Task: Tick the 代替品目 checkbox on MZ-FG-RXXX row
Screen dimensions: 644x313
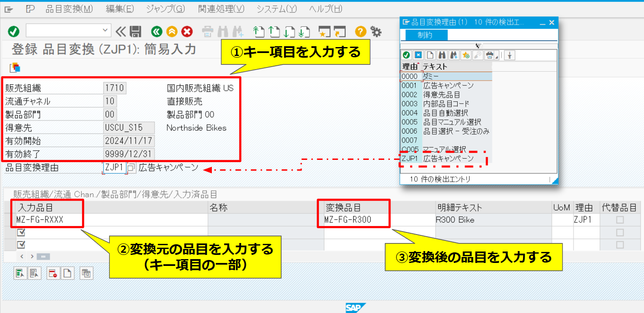Action: coord(620,220)
